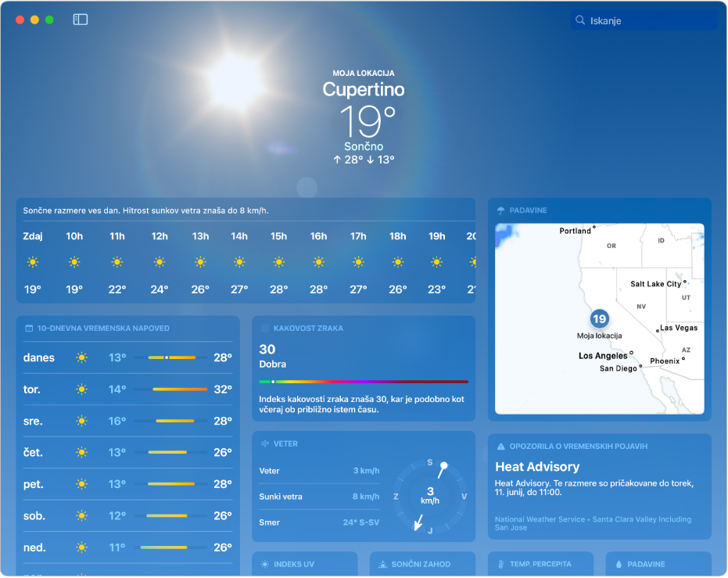This screenshot has height=578, width=728.
Task: Select the sun icon for 18h
Action: (398, 262)
